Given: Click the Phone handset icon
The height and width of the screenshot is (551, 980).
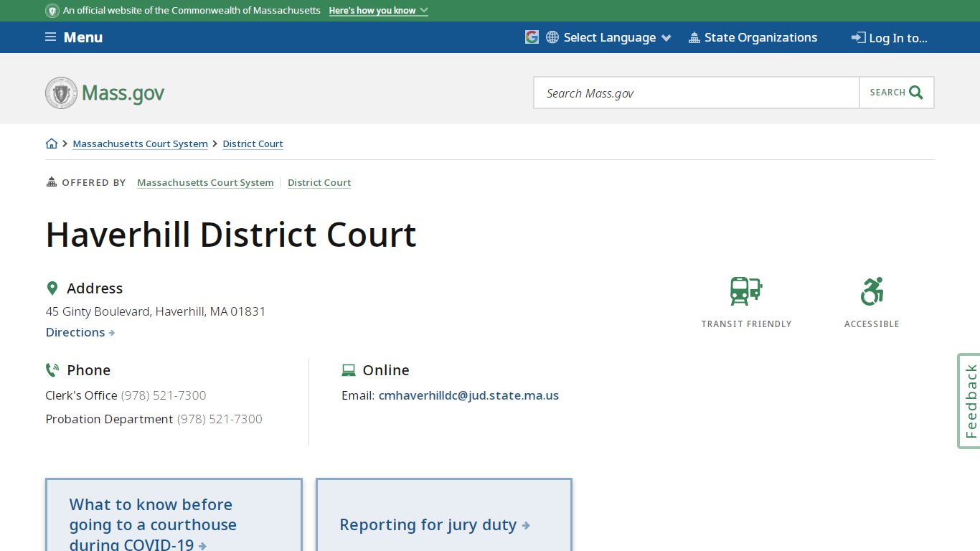Looking at the screenshot, I should pos(52,370).
